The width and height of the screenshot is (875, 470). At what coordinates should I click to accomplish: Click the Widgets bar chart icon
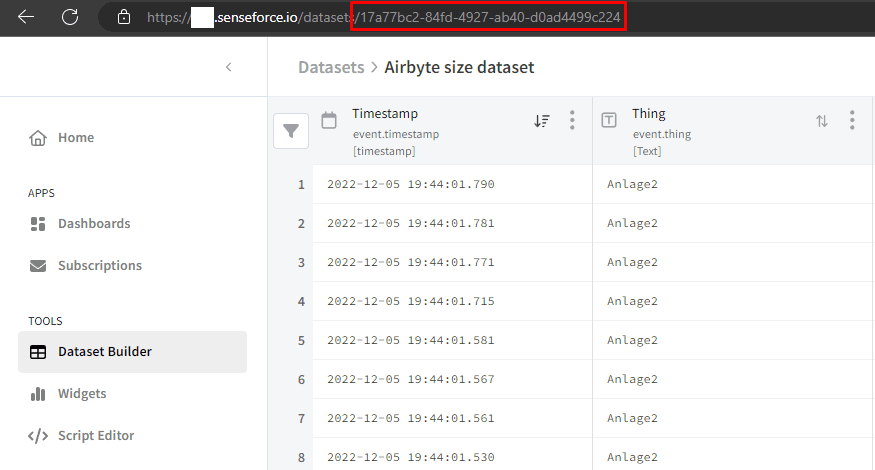(38, 394)
